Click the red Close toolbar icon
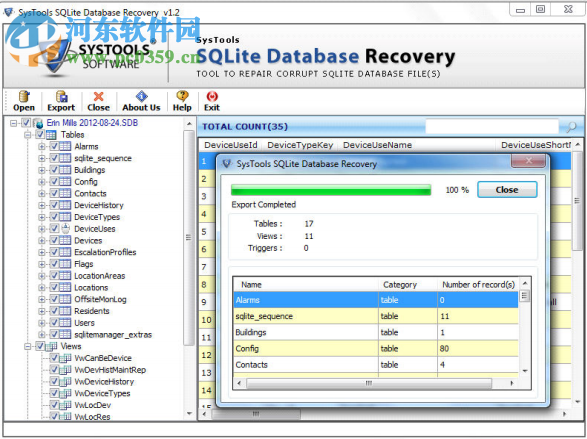587x439 pixels. tap(98, 97)
